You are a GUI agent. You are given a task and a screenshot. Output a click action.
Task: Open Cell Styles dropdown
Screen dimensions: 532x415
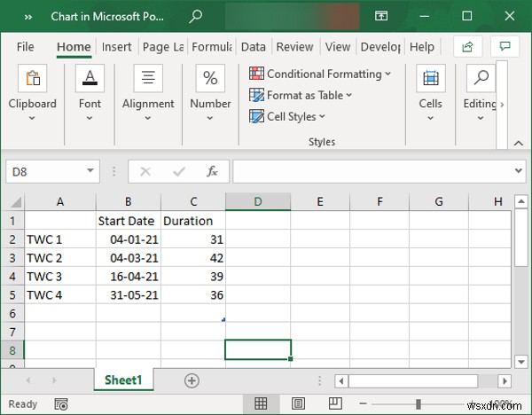287,116
